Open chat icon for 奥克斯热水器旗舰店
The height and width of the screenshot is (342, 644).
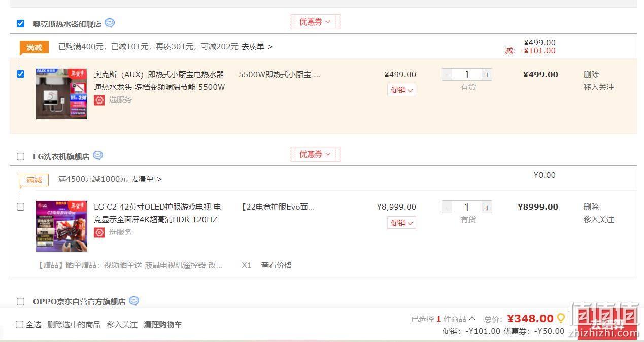point(110,23)
